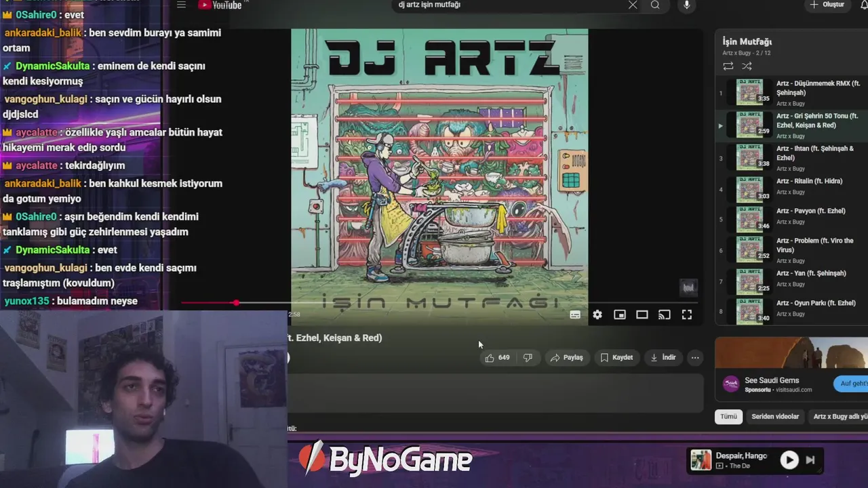Toggle the playlist loop button
Image resolution: width=868 pixels, height=488 pixels.
pos(728,66)
